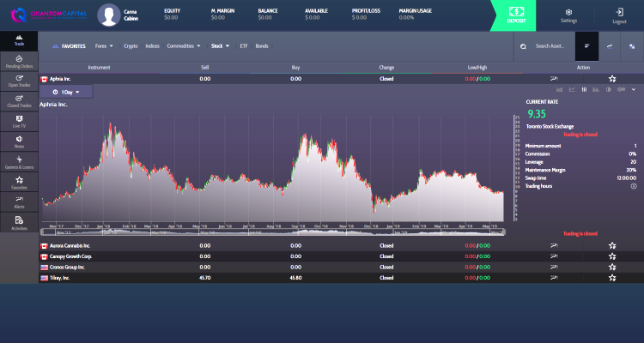
Task: Open trade chart icon for Cronos Group Inc.
Action: coord(554,267)
